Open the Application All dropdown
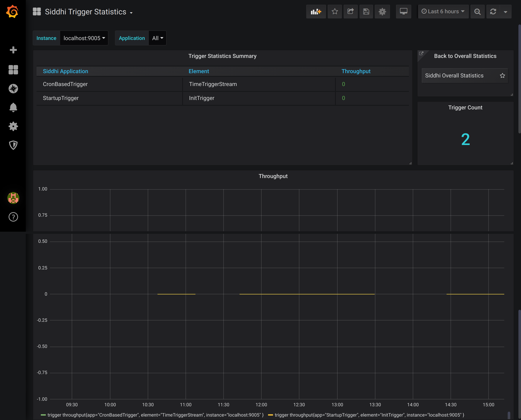521x420 pixels. (x=157, y=38)
